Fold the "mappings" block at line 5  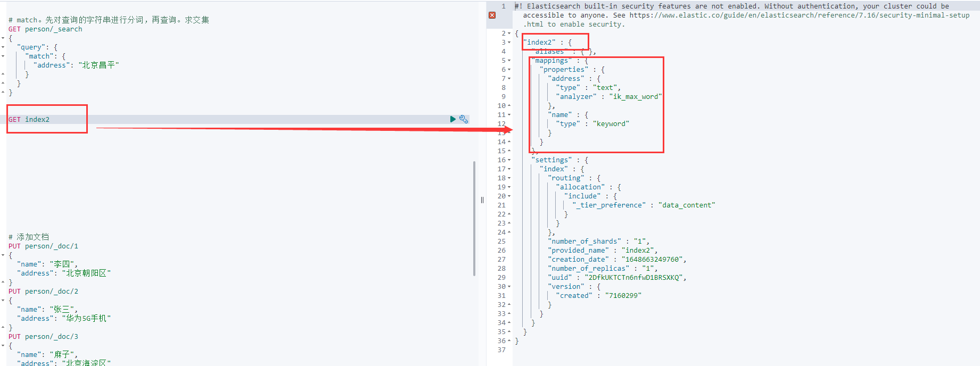pos(509,60)
